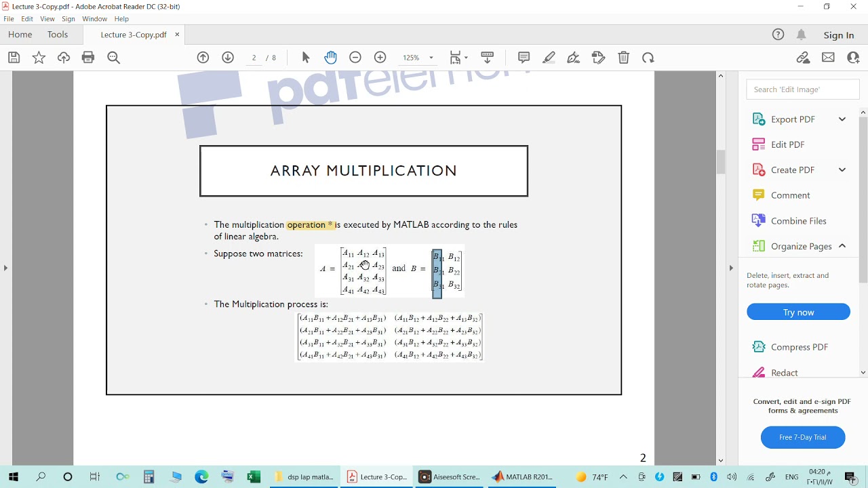The height and width of the screenshot is (488, 868).
Task: Zoom in with the plus circle
Action: point(380,58)
